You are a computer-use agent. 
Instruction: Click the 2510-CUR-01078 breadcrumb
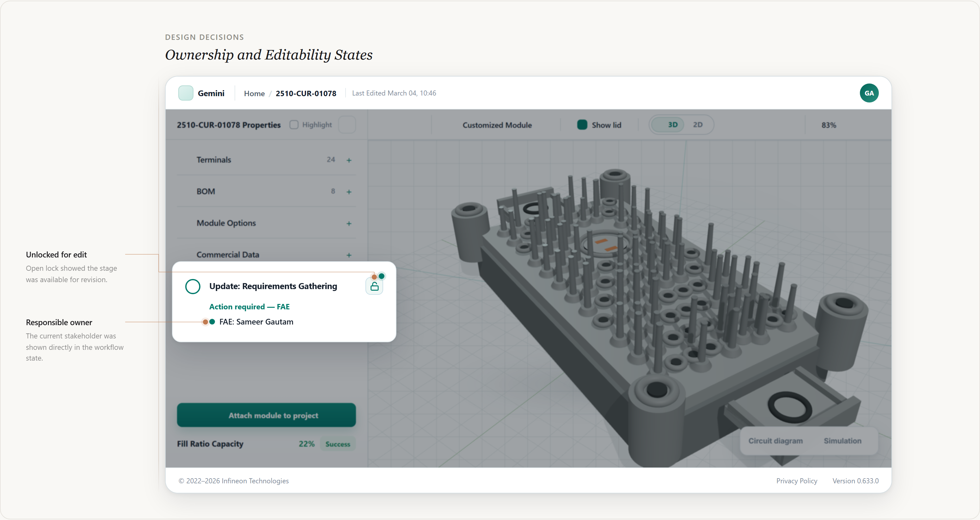(x=306, y=94)
